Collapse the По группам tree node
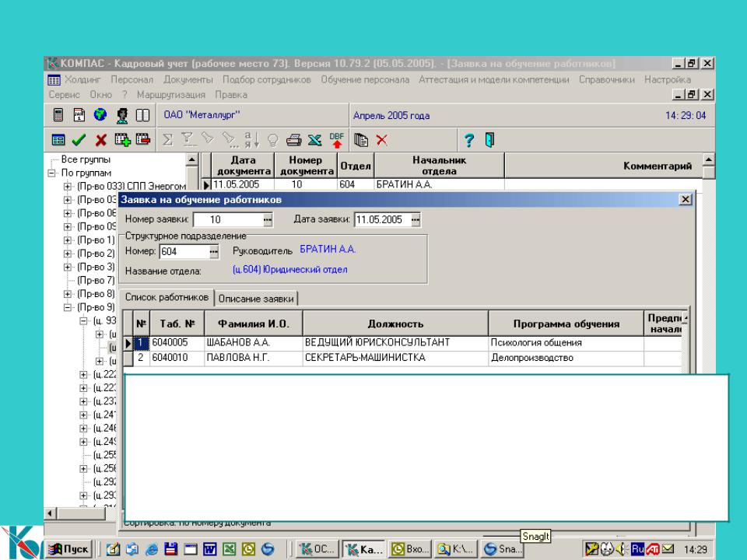747x560 pixels. click(x=52, y=173)
